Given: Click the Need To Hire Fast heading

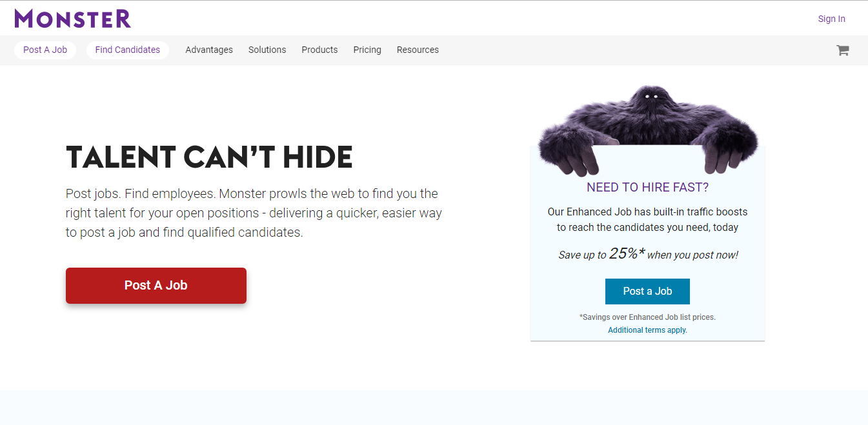Looking at the screenshot, I should (x=647, y=188).
